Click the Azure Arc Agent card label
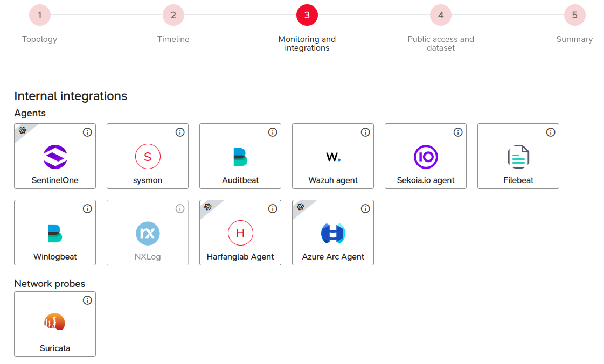604x364 pixels. tap(333, 257)
